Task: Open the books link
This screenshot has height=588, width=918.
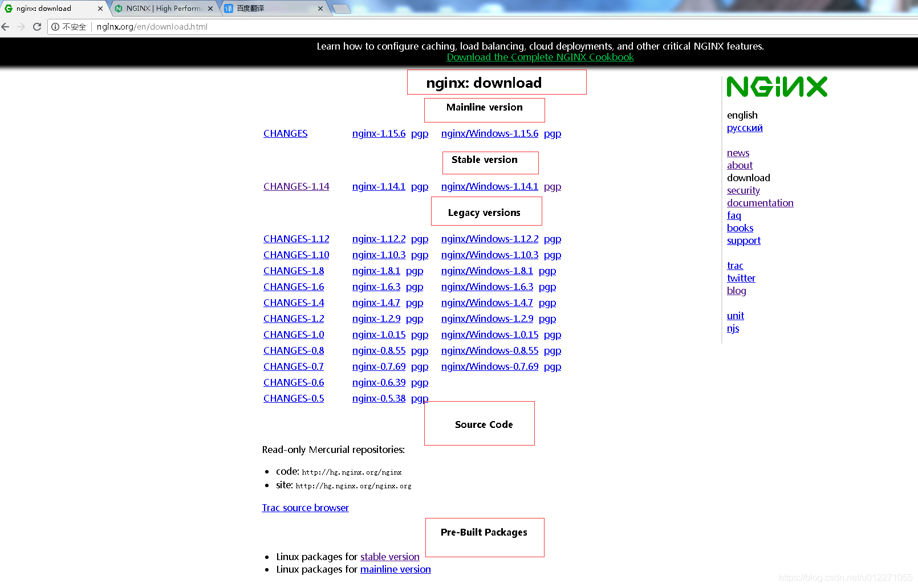Action: pyautogui.click(x=740, y=228)
